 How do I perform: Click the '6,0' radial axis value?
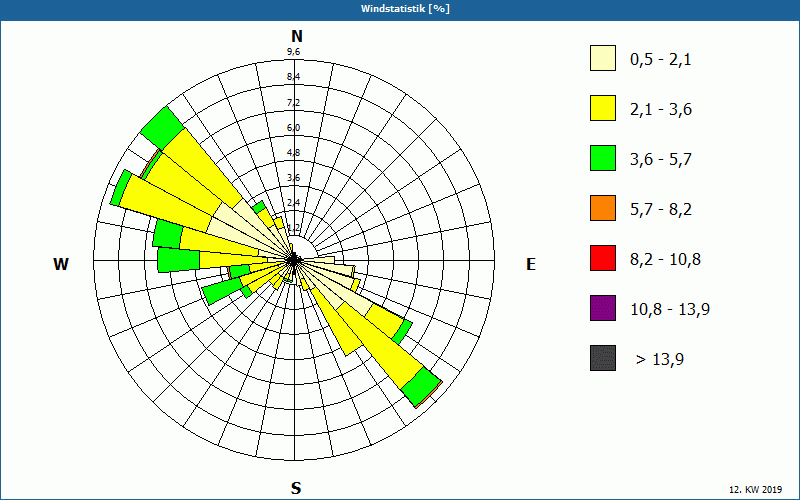[x=293, y=128]
